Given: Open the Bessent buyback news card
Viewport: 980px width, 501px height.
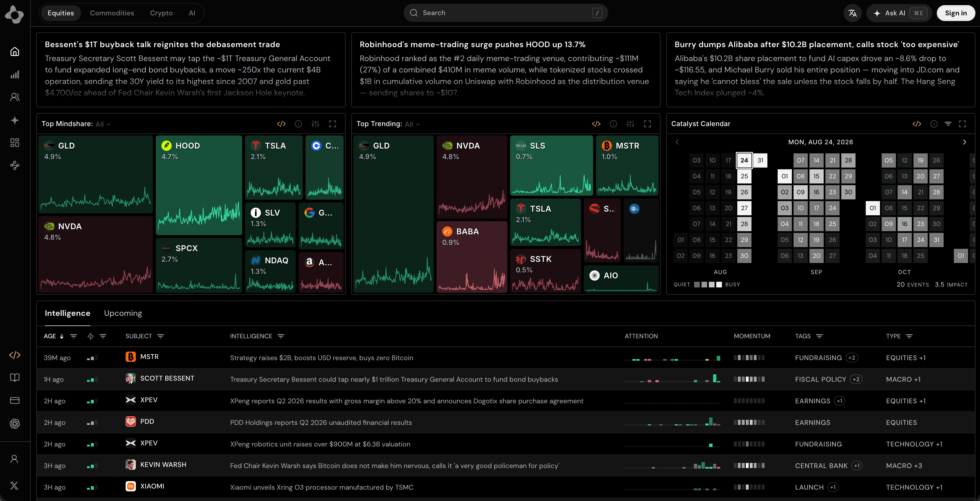Looking at the screenshot, I should (191, 70).
